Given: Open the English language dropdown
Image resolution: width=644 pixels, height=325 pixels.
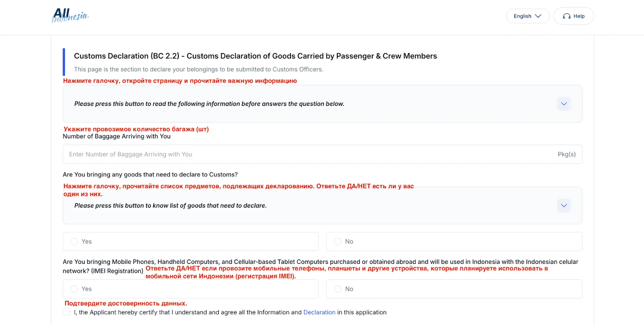Looking at the screenshot, I should pos(527,16).
